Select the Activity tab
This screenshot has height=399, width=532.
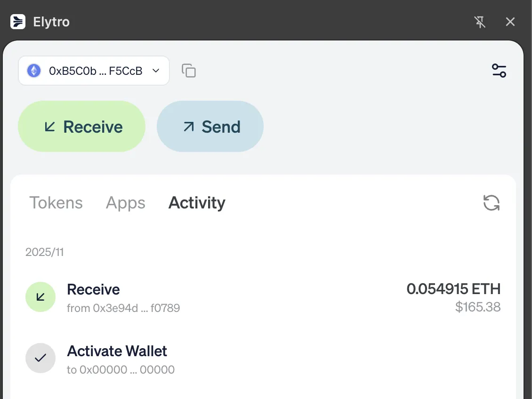196,203
